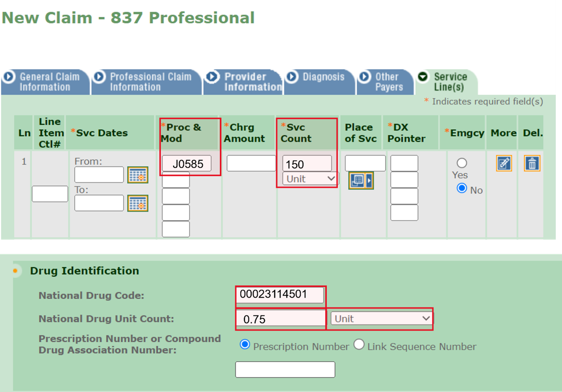Open National Drug Unit Count Unit dropdown
562x392 pixels.
(381, 319)
